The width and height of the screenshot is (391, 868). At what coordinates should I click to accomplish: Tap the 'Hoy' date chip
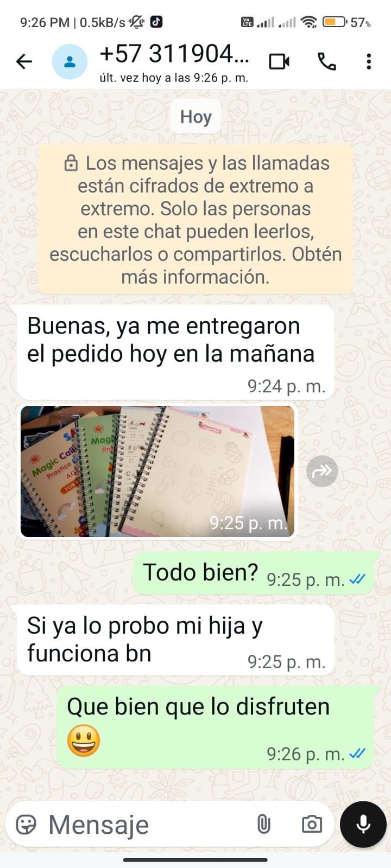(x=195, y=117)
